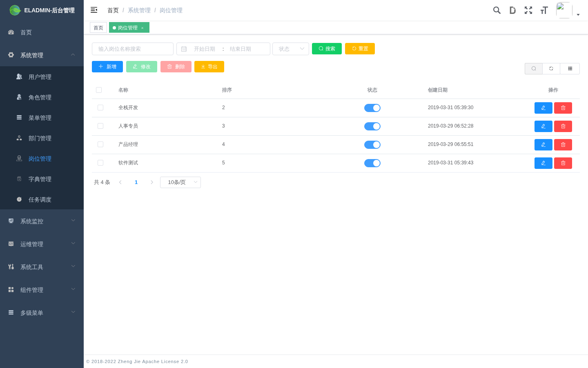Click the blue 新增 button
This screenshot has width=588, height=368.
(x=107, y=67)
